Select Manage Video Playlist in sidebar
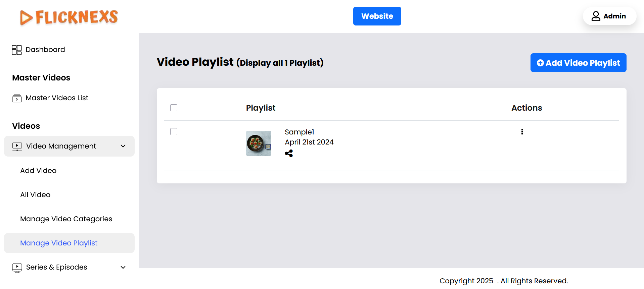The width and height of the screenshot is (644, 289). point(59,243)
